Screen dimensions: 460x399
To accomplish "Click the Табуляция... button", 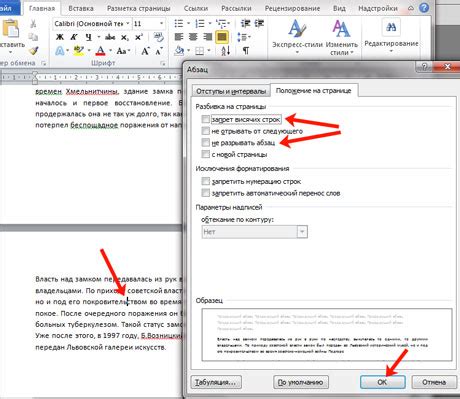I will tap(216, 382).
